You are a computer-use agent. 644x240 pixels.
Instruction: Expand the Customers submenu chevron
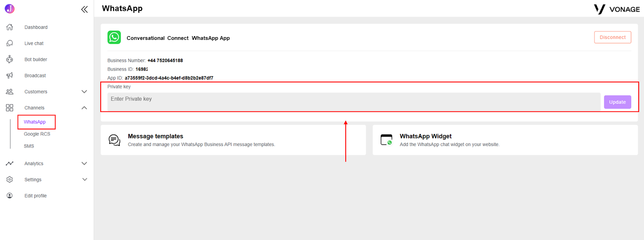84,92
